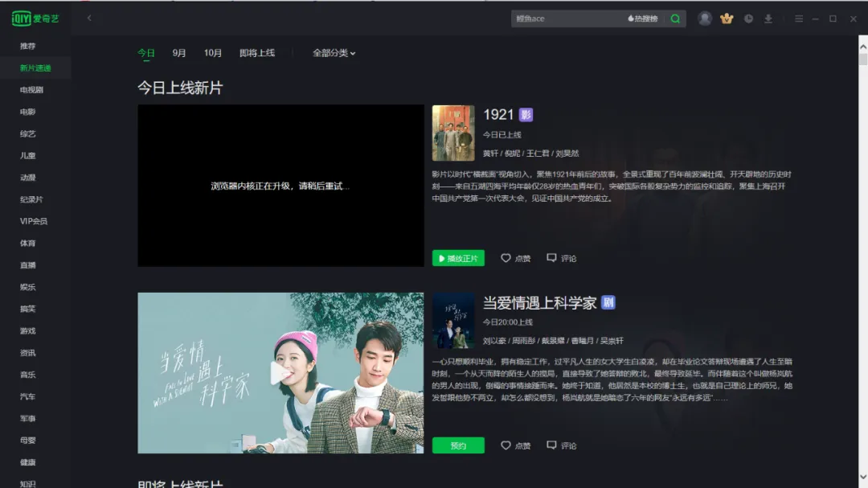Screen dimensions: 868x488
Task: Open comments for 当爱情遇上科学家
Action: click(x=561, y=445)
